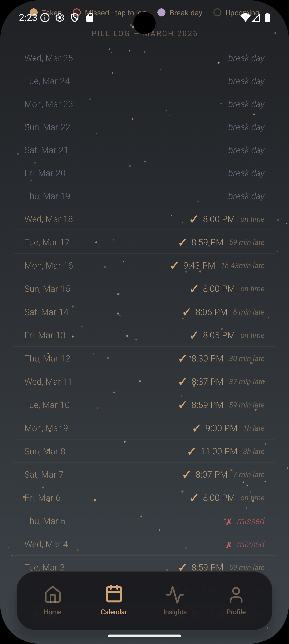Tap the Calendar icon in bottom navigation
This screenshot has height=644, width=289.
coord(114,593)
